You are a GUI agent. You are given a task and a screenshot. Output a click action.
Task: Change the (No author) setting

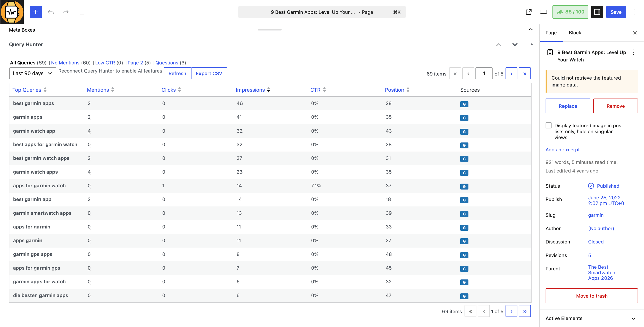click(x=601, y=228)
